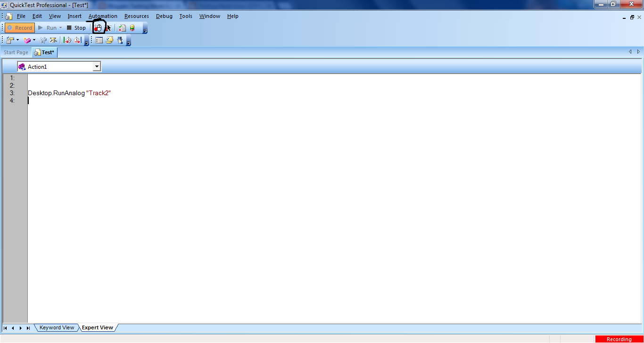Jump to first view tab arrow
Image resolution: width=644 pixels, height=343 pixels.
(x=5, y=328)
